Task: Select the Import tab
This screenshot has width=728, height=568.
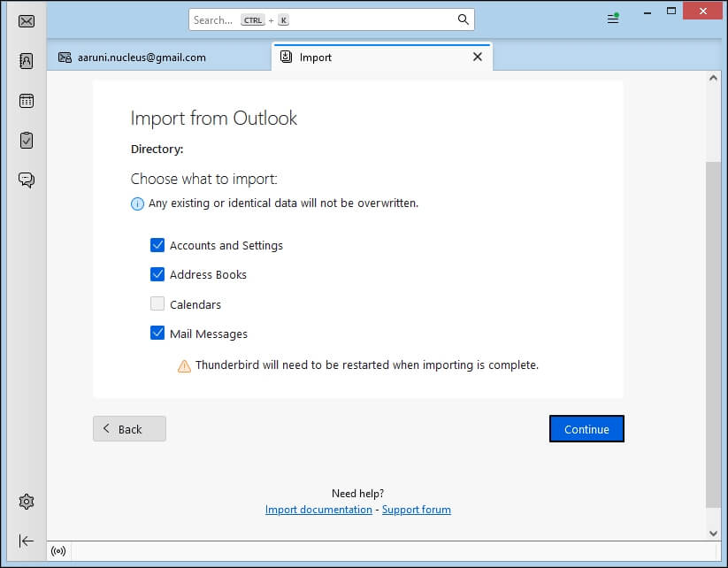Action: tap(381, 58)
